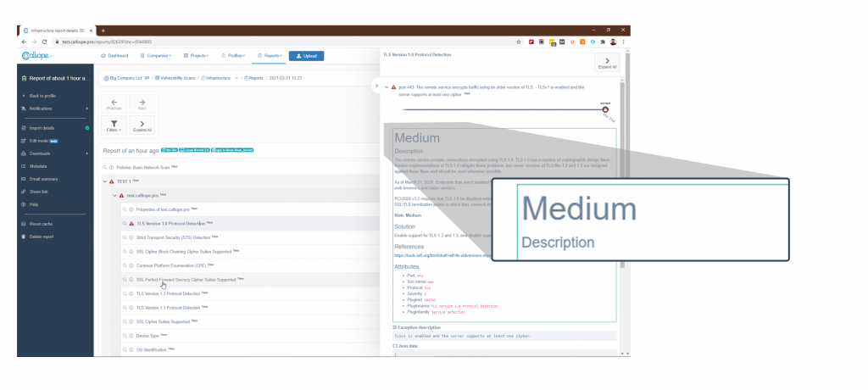
Task: Click the magnifier icon on SSL Cipher Suites Supported row
Action: click(125, 322)
